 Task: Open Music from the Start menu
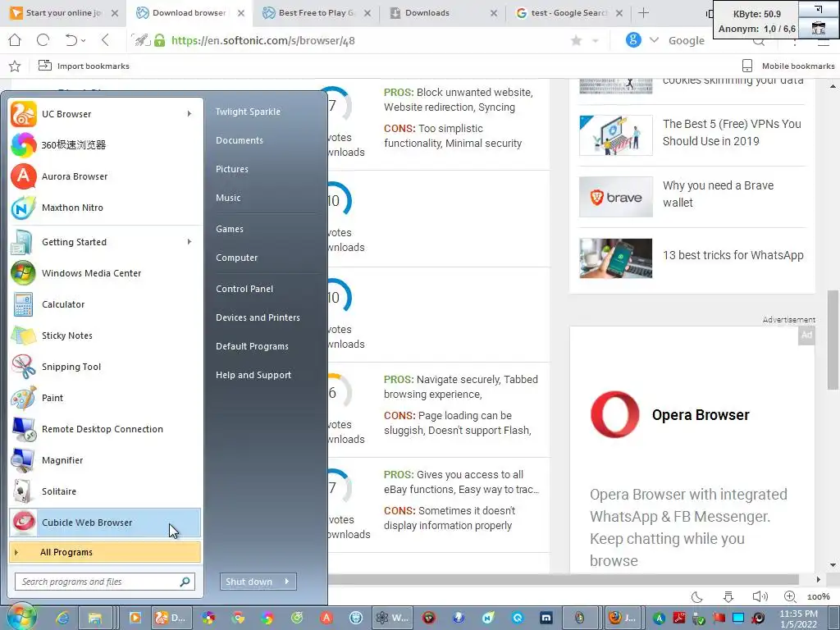(x=228, y=198)
